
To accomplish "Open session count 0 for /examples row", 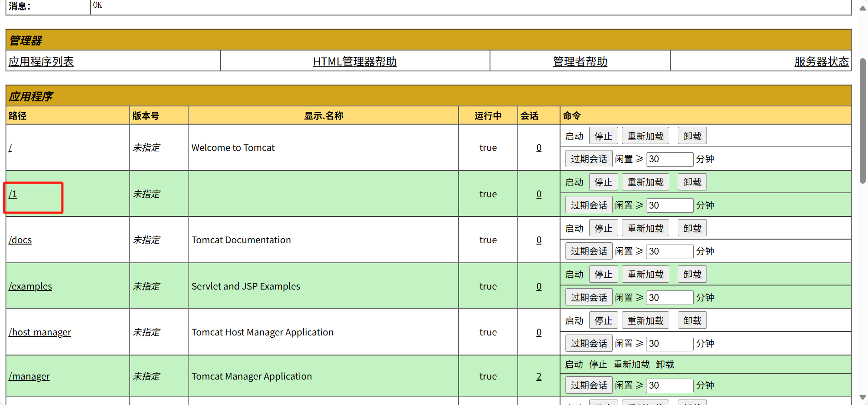I will pyautogui.click(x=539, y=286).
